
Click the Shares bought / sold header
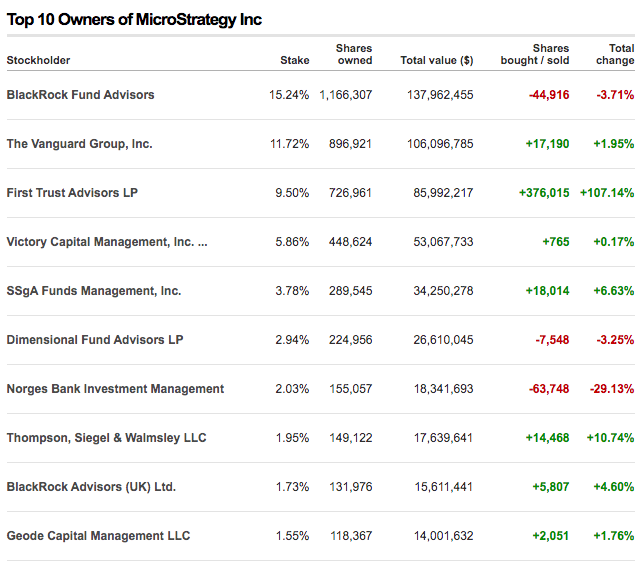535,54
